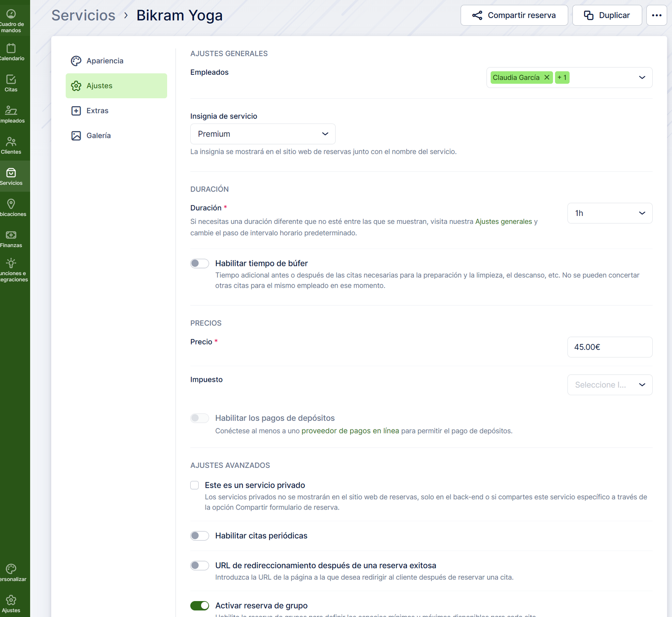
Task: Click the Personalizar palette icon
Action: point(11,569)
